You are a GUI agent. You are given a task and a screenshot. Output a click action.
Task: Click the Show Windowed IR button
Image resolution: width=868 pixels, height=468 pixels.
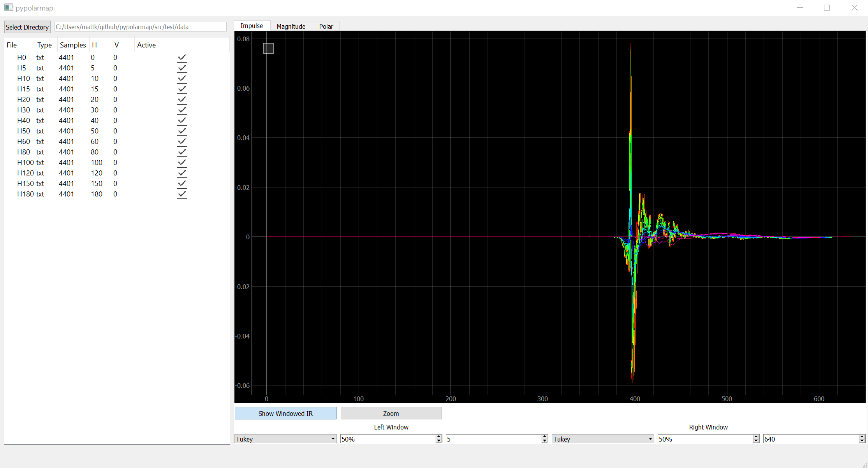point(285,413)
